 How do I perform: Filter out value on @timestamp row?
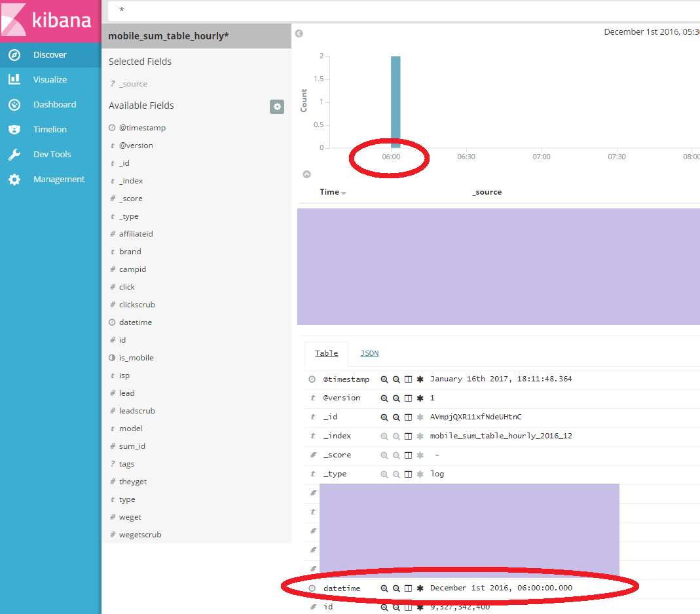click(396, 379)
